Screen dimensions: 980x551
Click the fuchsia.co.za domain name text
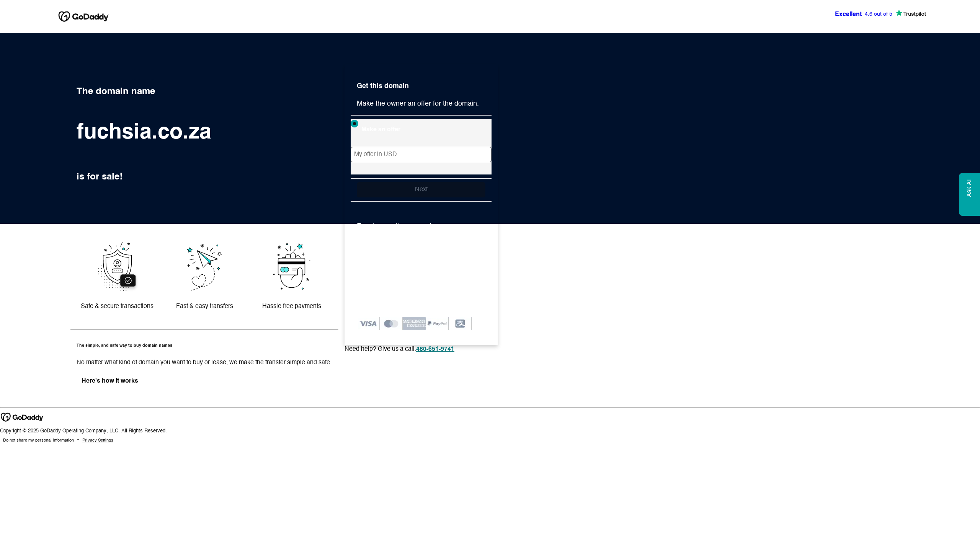tap(144, 131)
